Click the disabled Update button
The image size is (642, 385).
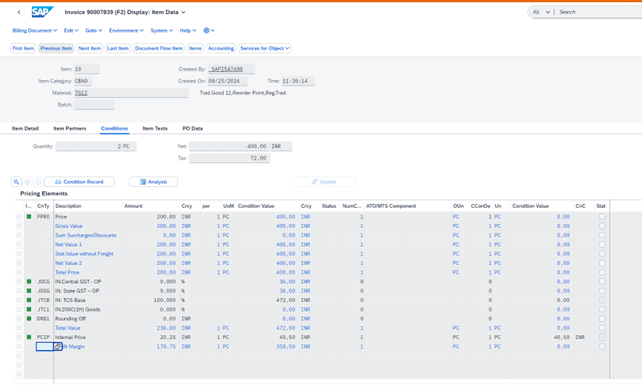pos(324,181)
